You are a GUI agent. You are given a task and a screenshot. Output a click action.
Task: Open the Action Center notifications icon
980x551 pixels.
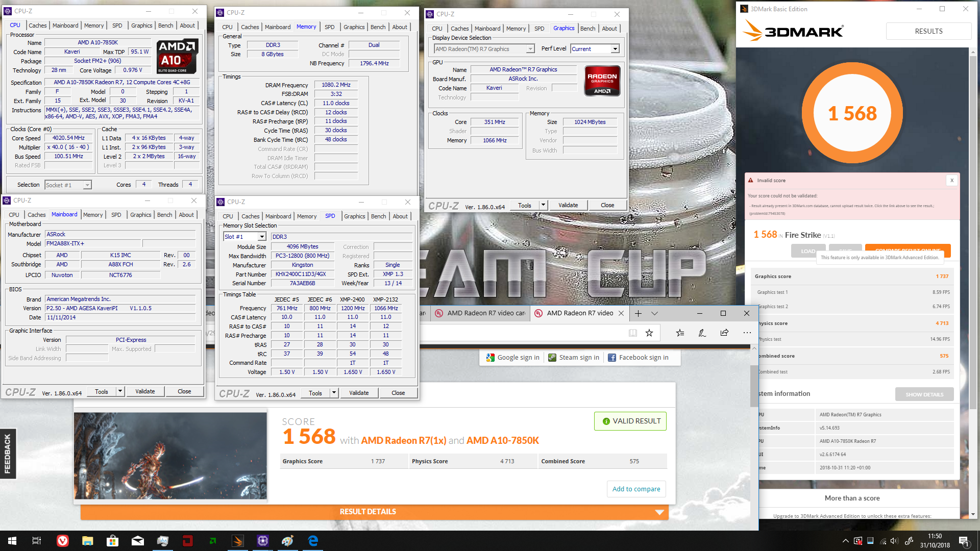tap(964, 541)
